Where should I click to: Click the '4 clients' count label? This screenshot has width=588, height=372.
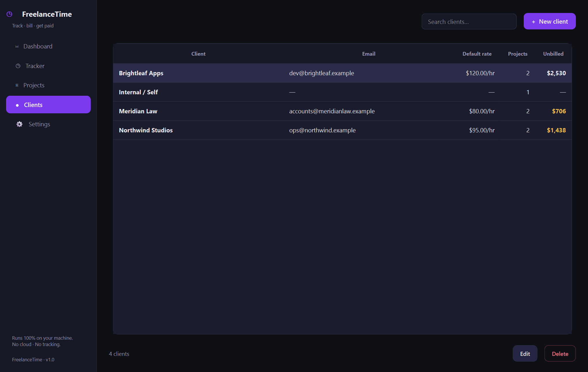click(119, 354)
